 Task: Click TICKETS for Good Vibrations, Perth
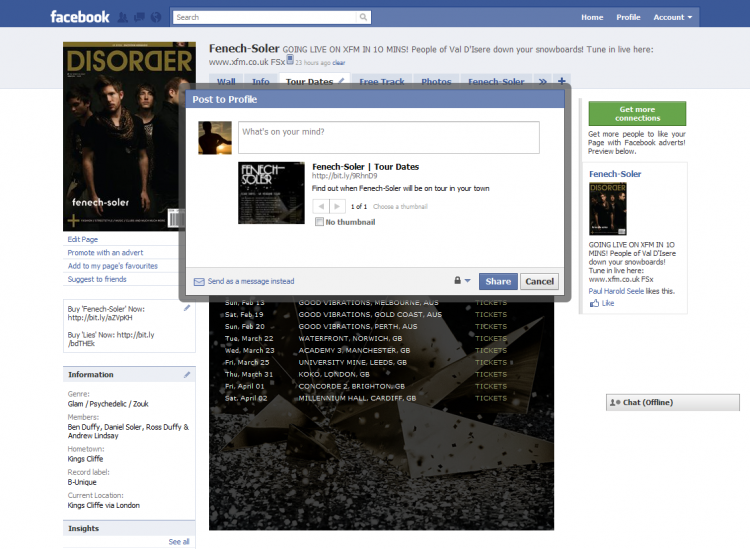click(x=491, y=326)
